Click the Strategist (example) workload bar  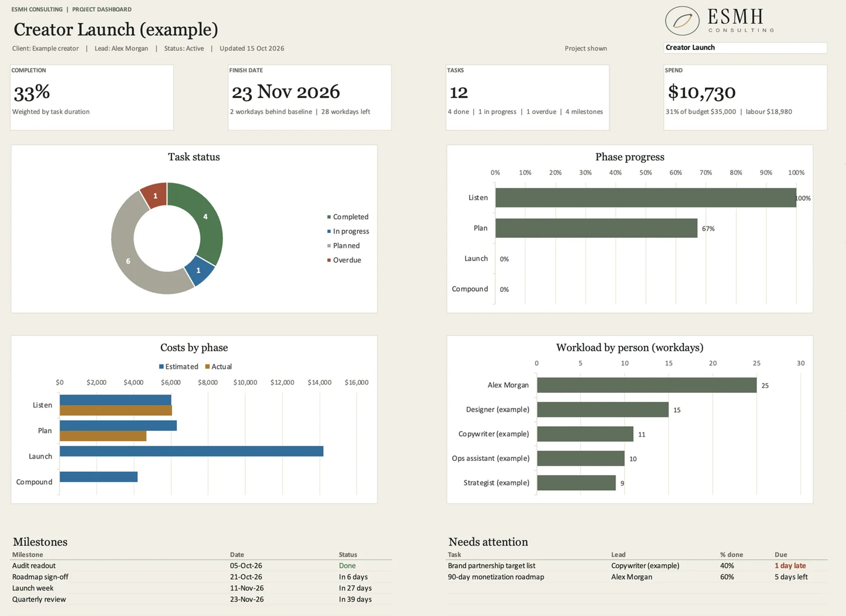576,483
